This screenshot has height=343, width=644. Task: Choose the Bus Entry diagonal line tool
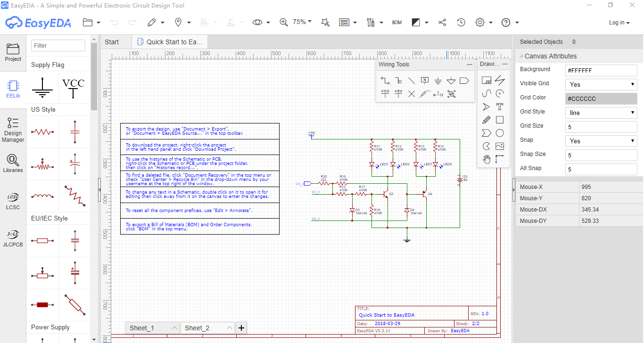coord(412,81)
